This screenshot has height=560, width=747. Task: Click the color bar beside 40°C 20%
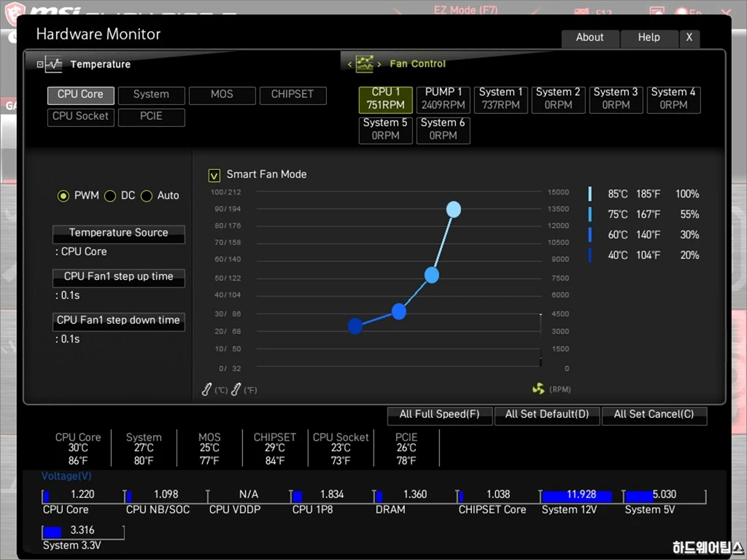[590, 255]
